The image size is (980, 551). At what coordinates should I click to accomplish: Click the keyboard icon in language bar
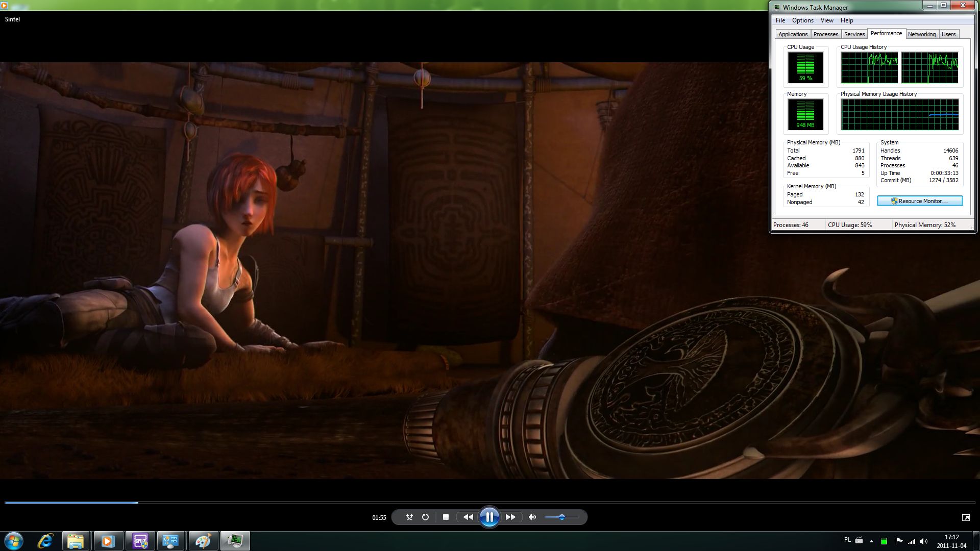[x=859, y=540]
